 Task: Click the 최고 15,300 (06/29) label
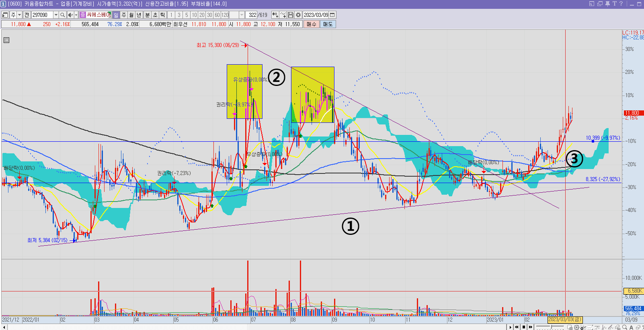coord(217,45)
